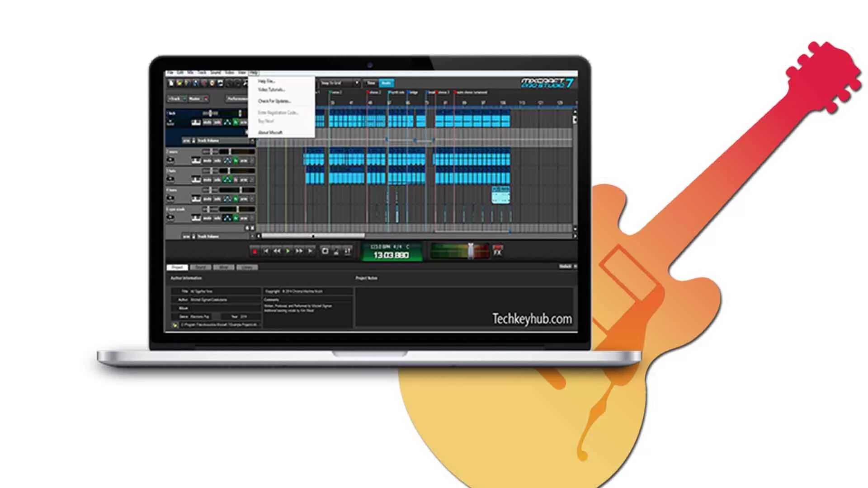Select Video Tutorials in the Help menu

pos(271,90)
